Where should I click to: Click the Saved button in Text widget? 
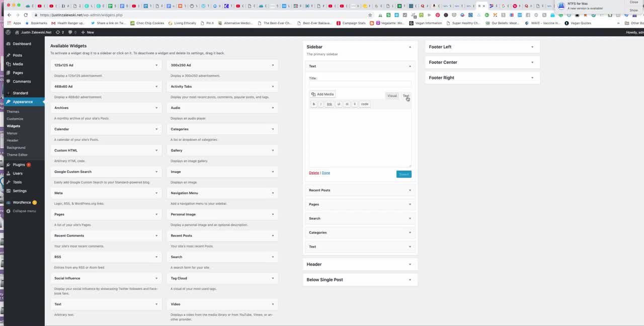404,174
